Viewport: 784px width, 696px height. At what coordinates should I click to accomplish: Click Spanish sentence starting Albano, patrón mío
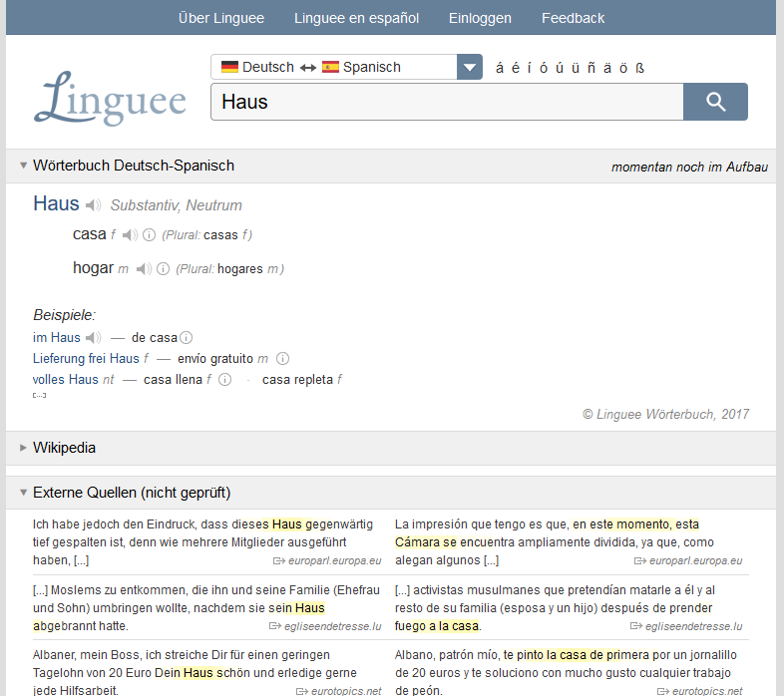point(566,672)
